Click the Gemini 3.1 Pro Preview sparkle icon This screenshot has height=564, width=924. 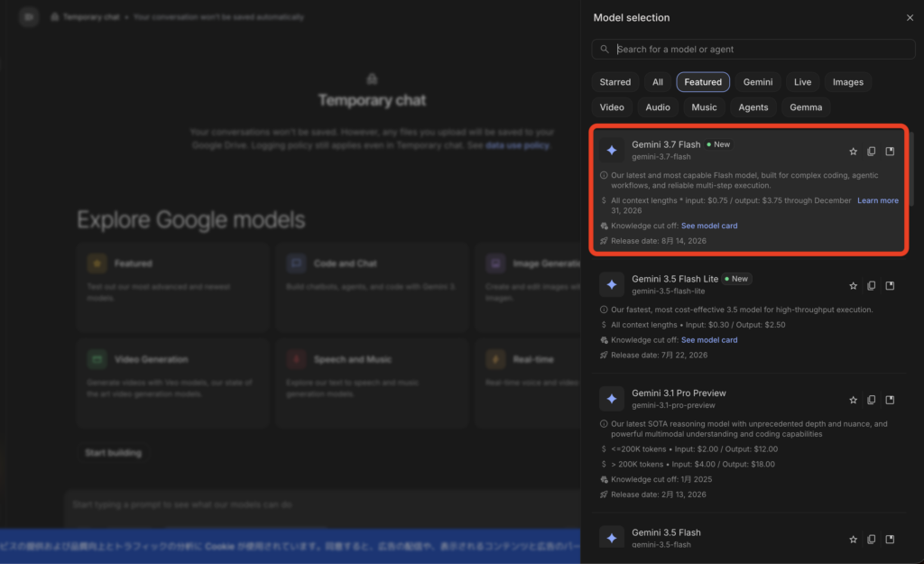(x=612, y=399)
